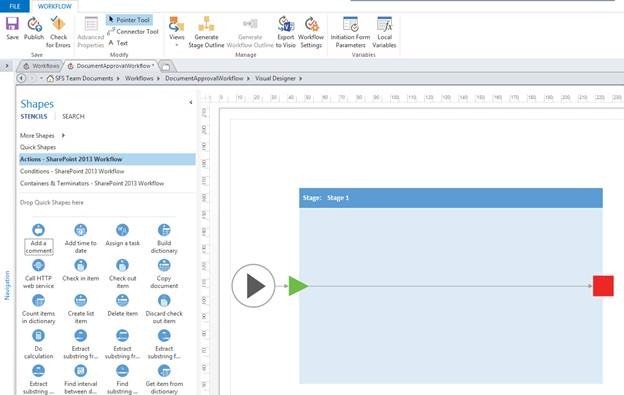Select the Discard check out item shape

point(164,309)
